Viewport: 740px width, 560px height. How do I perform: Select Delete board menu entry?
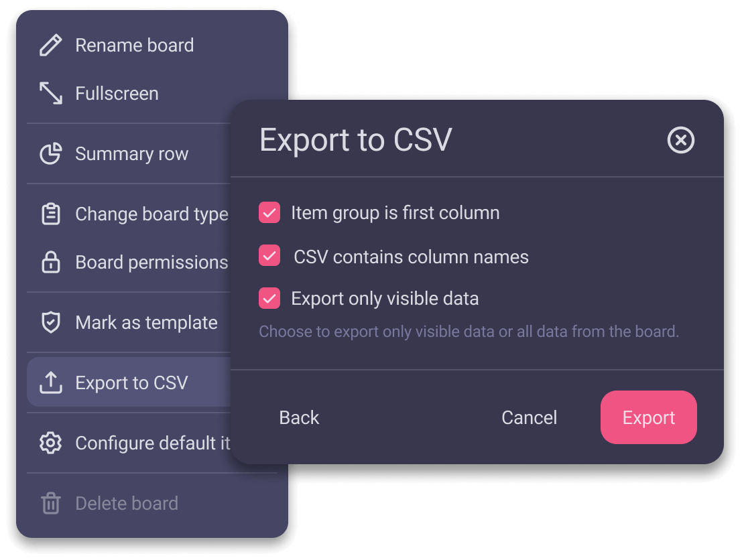pyautogui.click(x=127, y=504)
